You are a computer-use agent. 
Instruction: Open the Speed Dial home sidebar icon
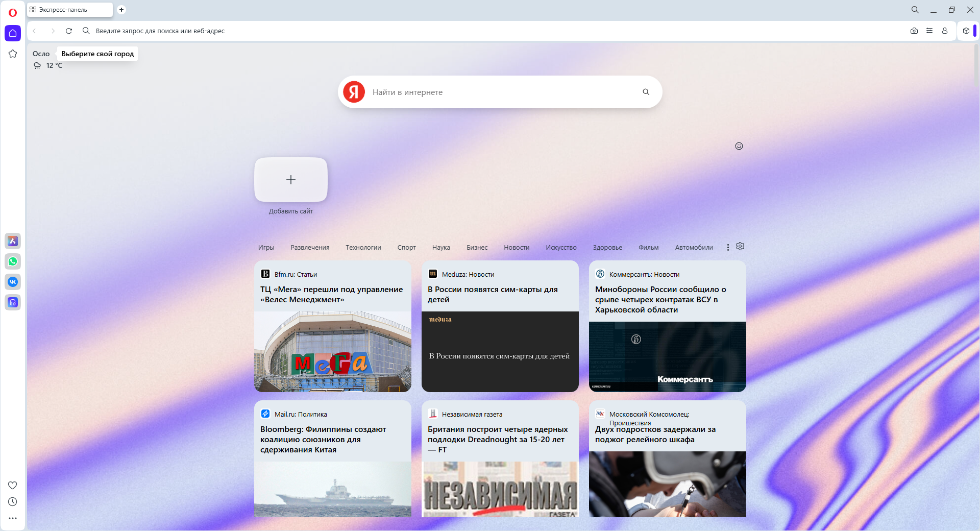pos(13,33)
